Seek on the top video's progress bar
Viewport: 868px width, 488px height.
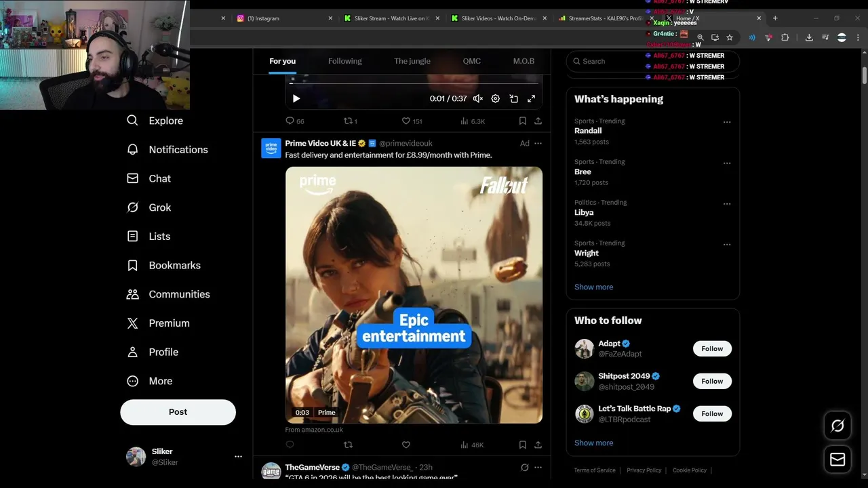414,83
